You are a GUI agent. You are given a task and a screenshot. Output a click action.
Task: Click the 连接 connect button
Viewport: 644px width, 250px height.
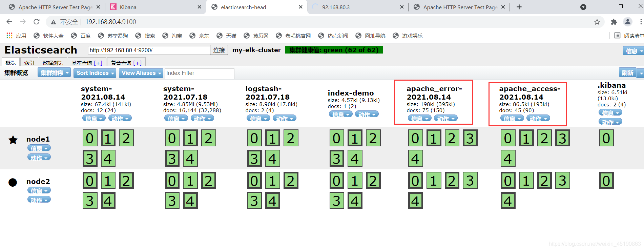click(x=219, y=50)
